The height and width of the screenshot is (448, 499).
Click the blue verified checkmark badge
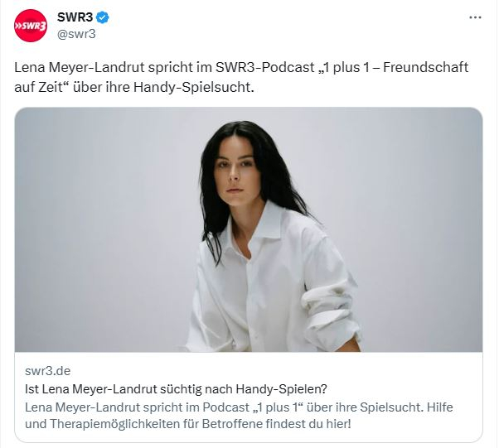pyautogui.click(x=103, y=17)
